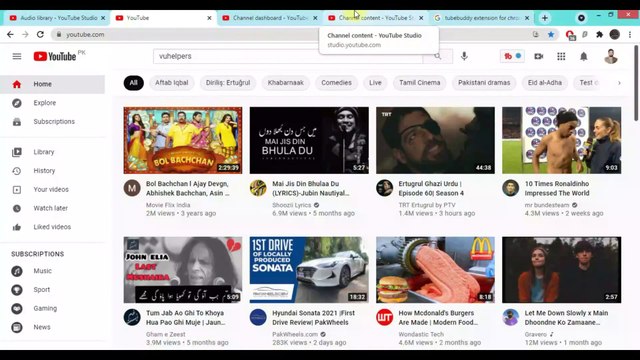Open the YouTube apps grid
Screen dimensions: 640x360
click(561, 56)
